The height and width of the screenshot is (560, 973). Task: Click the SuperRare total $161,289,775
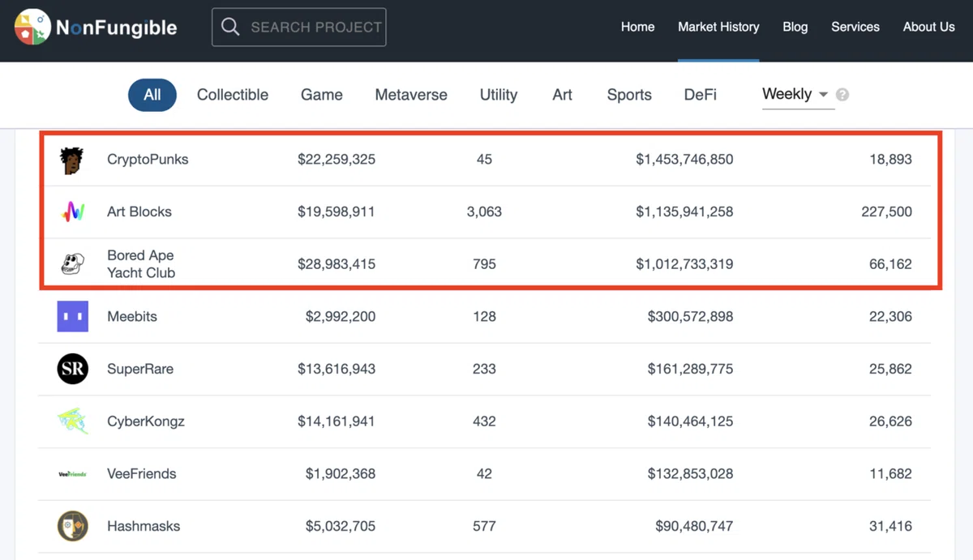pos(690,369)
